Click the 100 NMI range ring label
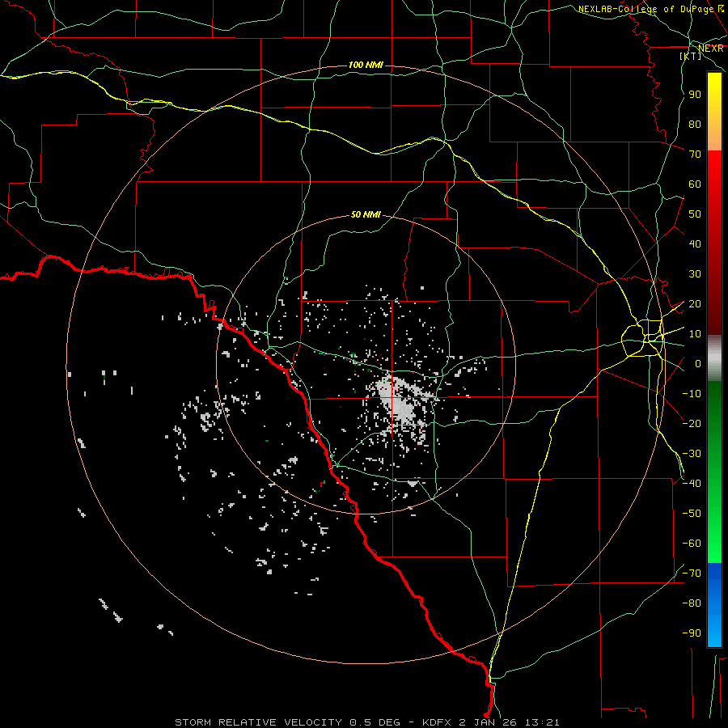728x728 pixels. pyautogui.click(x=366, y=65)
